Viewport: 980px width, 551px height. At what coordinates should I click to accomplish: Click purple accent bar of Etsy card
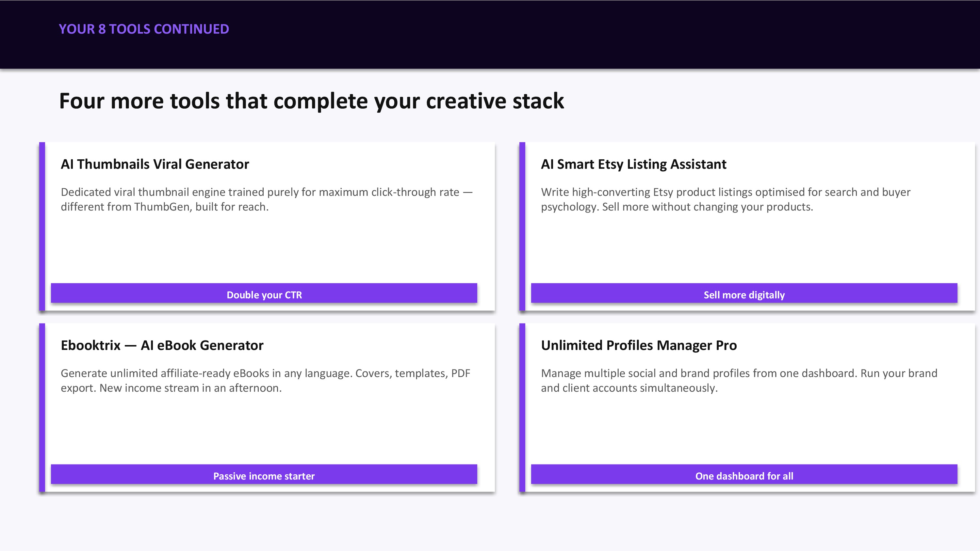point(522,227)
